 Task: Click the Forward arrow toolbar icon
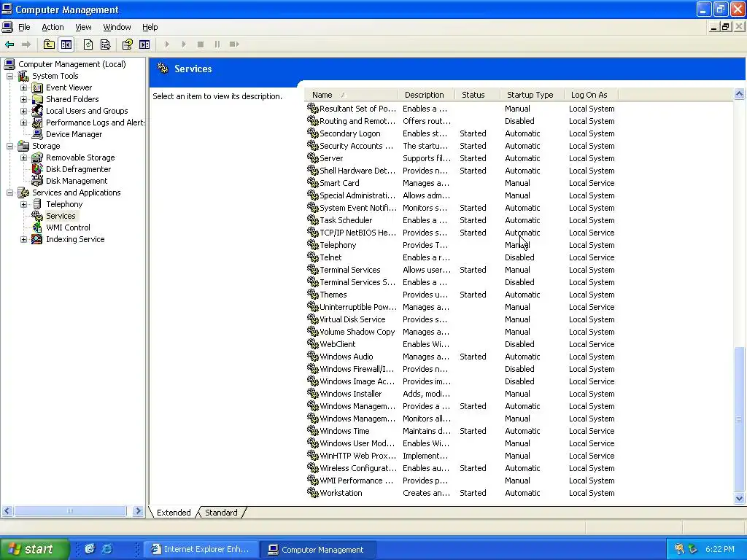click(26, 44)
